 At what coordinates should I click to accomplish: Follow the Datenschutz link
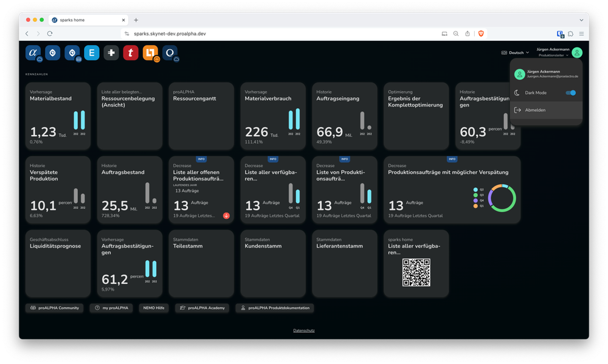coord(304,331)
